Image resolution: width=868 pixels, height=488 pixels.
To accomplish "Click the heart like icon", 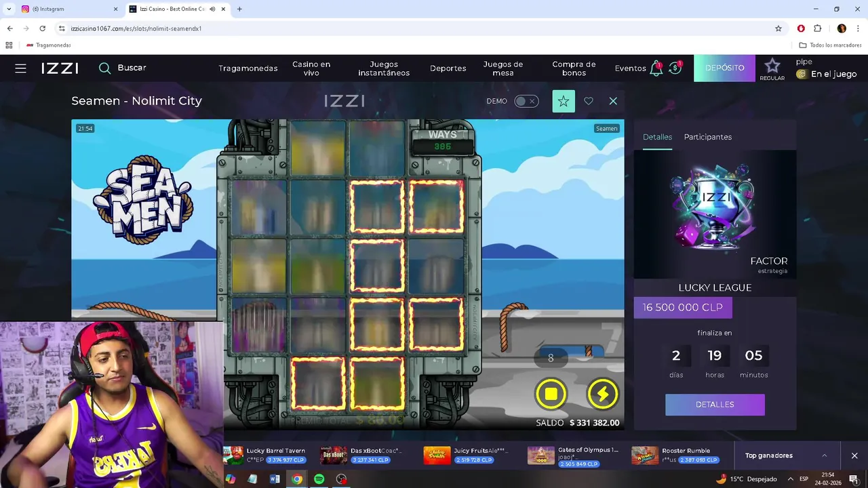I will (x=589, y=101).
